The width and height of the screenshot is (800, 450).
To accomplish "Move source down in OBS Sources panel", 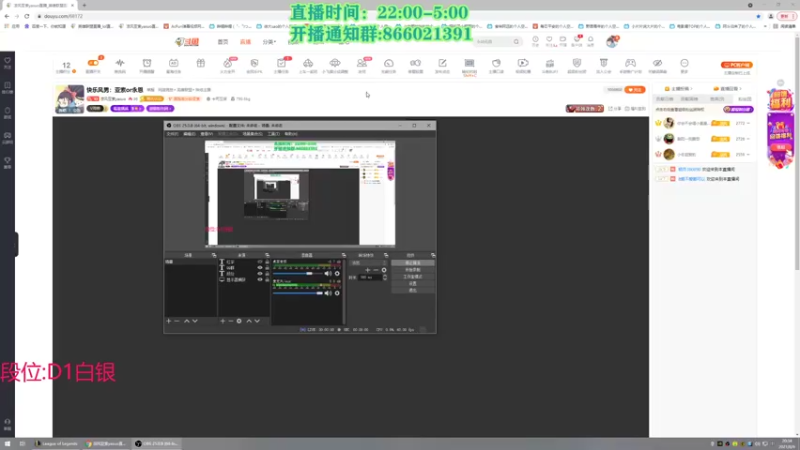I will (x=257, y=321).
